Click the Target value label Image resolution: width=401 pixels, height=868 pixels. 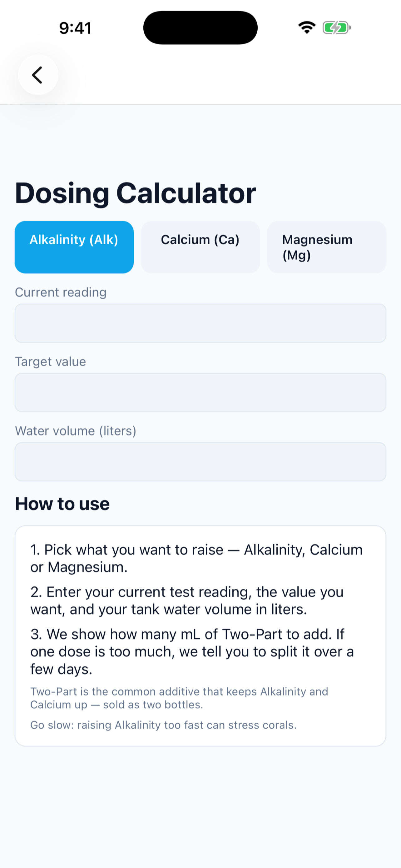(51, 362)
